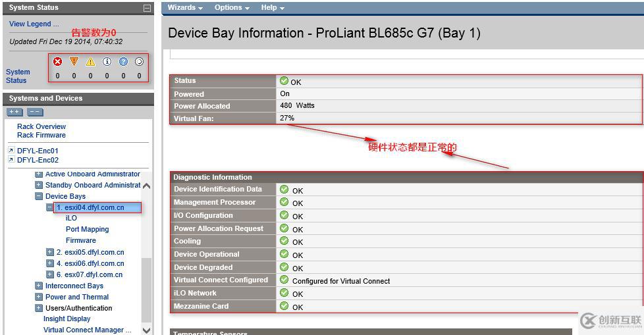
Task: Open the Wizards menu
Action: [185, 8]
